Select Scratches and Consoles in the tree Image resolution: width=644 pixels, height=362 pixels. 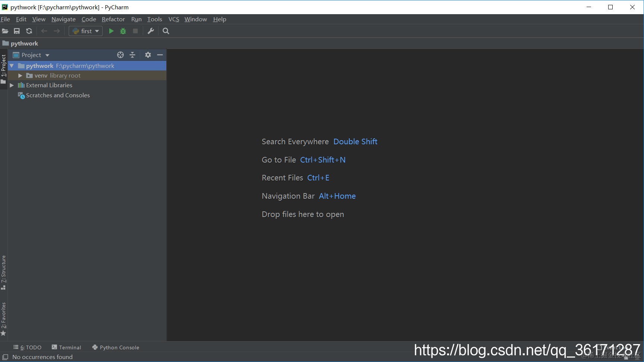click(58, 95)
